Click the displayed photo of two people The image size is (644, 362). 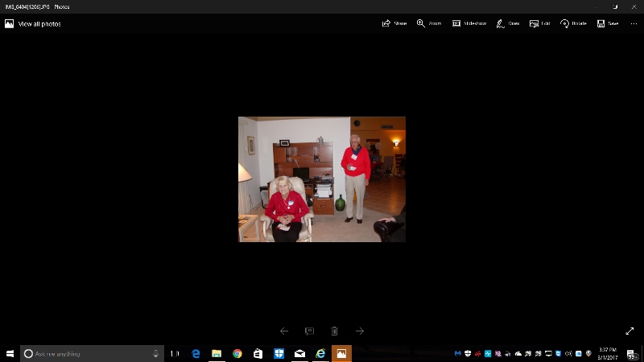click(321, 179)
